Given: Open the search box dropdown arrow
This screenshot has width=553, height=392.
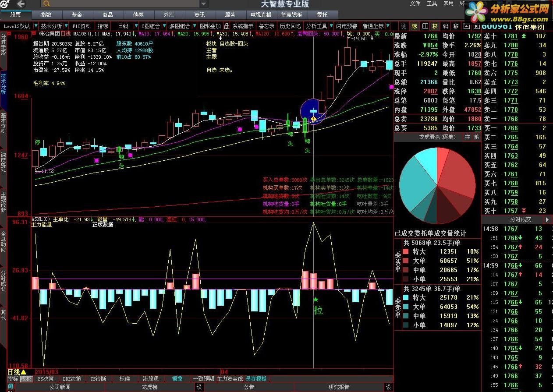Looking at the screenshot, I should coord(203,4).
